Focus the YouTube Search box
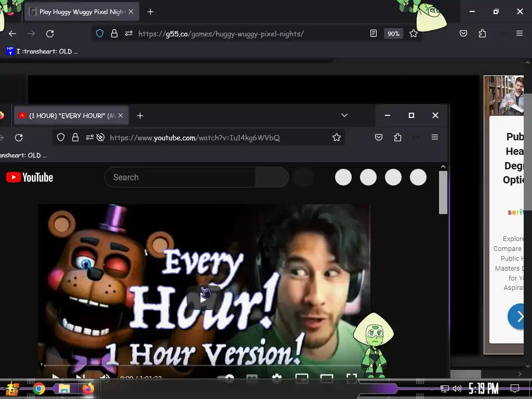Image resolution: width=532 pixels, height=399 pixels. 180,177
